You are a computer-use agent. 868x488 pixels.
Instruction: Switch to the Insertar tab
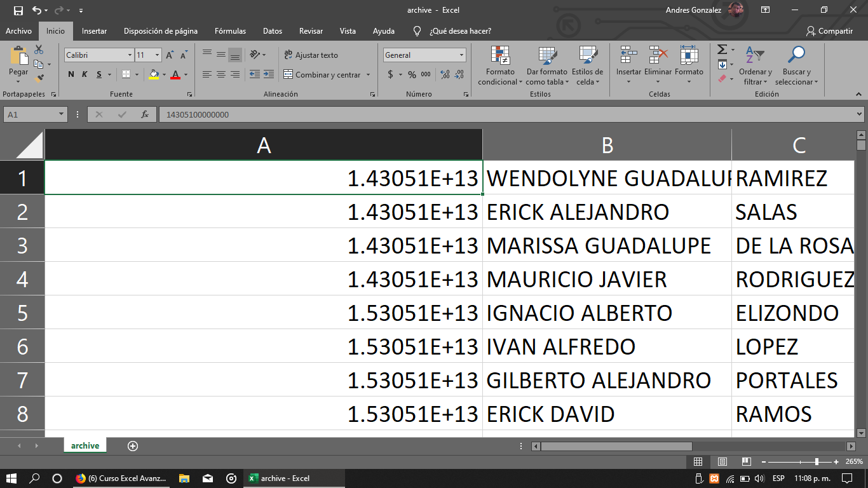coord(94,30)
